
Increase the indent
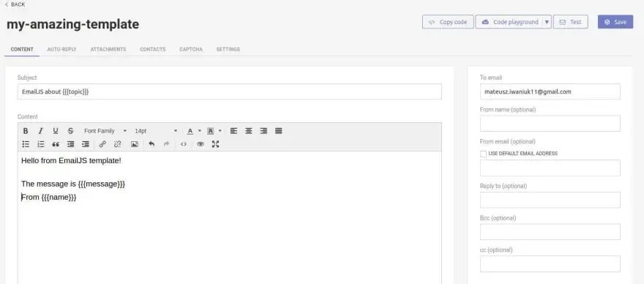tap(86, 144)
